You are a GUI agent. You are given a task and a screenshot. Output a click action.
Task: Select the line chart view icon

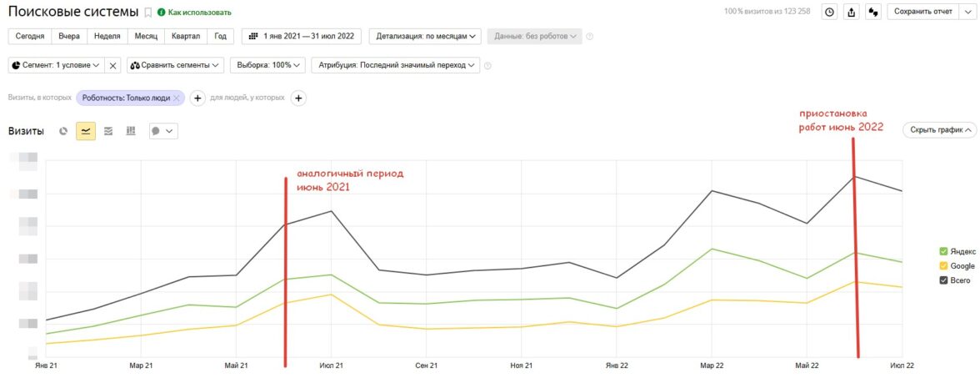86,131
